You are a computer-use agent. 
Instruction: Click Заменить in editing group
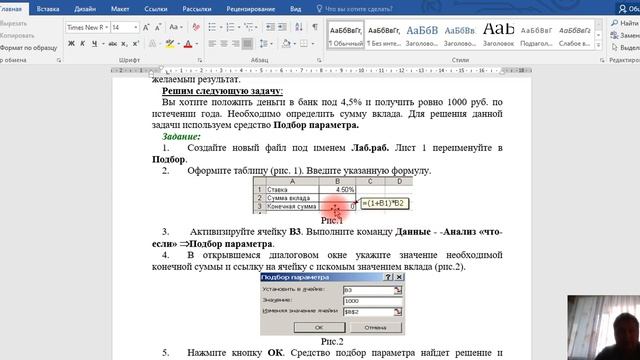[x=624, y=36]
